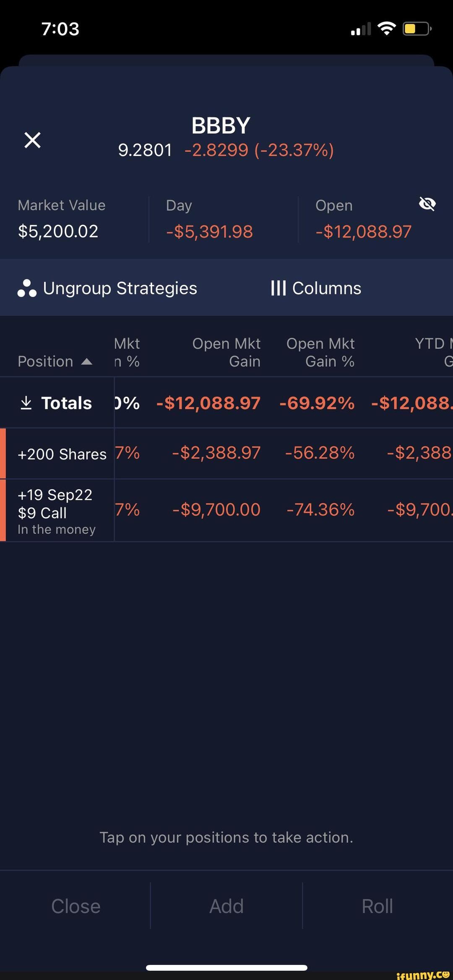
Task: Close the BBBY position panel with X
Action: pos(32,140)
